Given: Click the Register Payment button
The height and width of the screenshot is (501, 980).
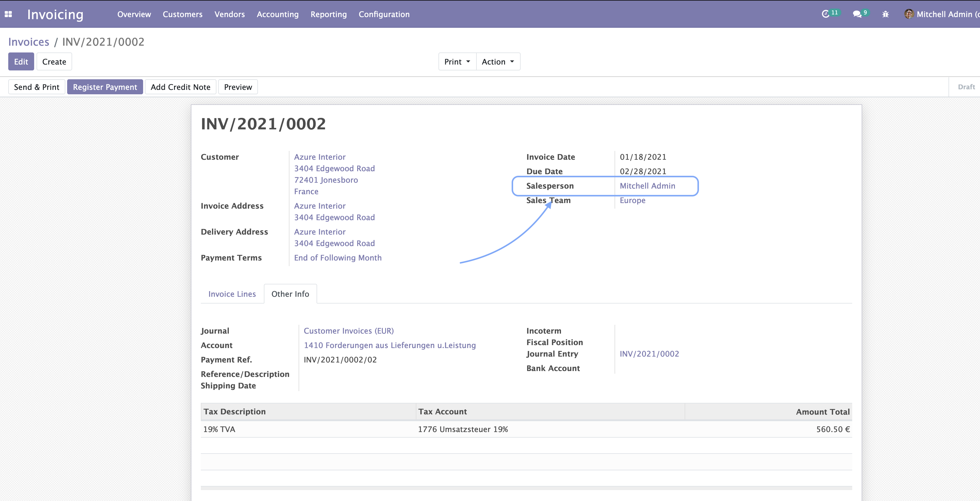Looking at the screenshot, I should click(105, 87).
